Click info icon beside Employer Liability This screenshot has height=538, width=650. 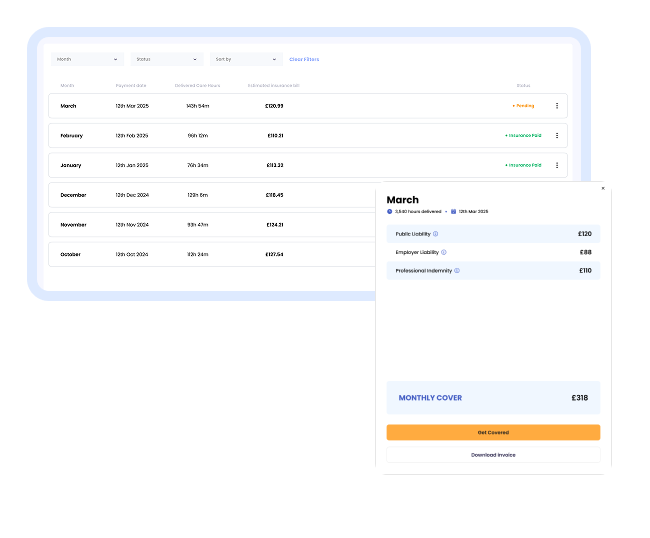pyautogui.click(x=444, y=252)
